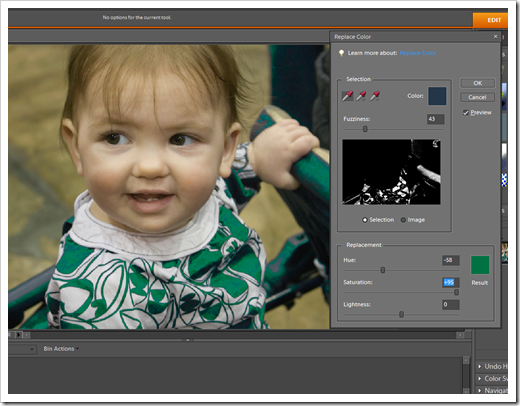The width and height of the screenshot is (520, 406).
Task: Click the lightbulb tip icon
Action: (341, 53)
